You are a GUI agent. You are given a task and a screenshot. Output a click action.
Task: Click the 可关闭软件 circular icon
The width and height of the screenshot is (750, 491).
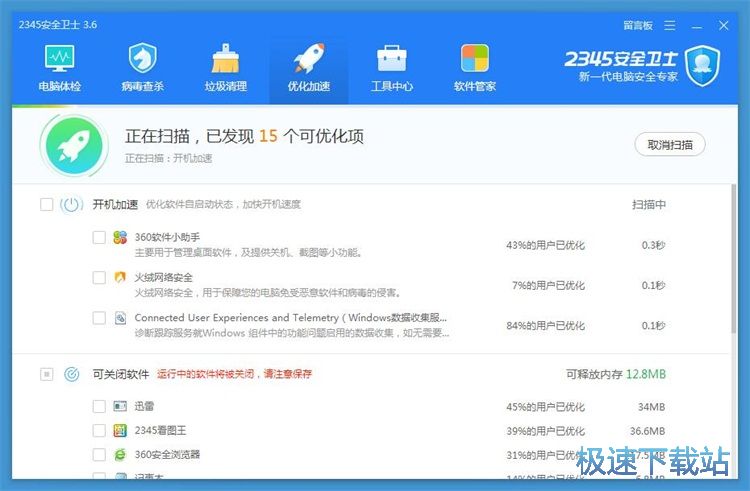pos(72,374)
